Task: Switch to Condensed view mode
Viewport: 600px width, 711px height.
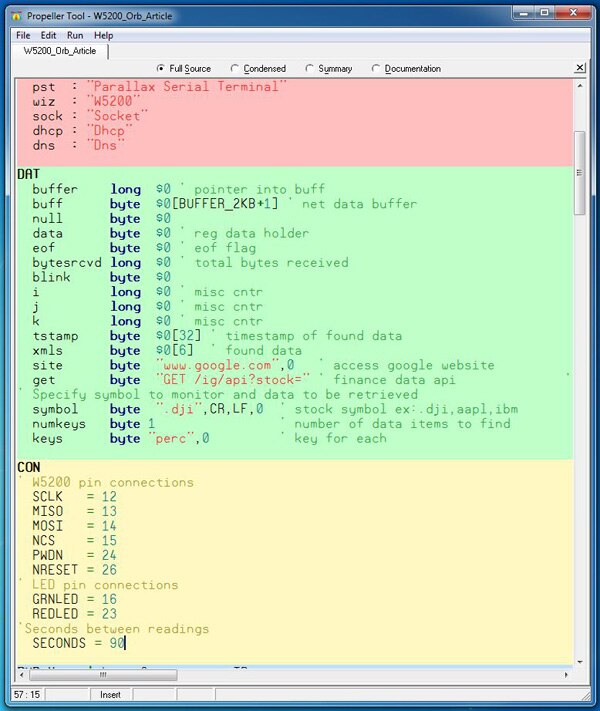Action: (x=235, y=69)
